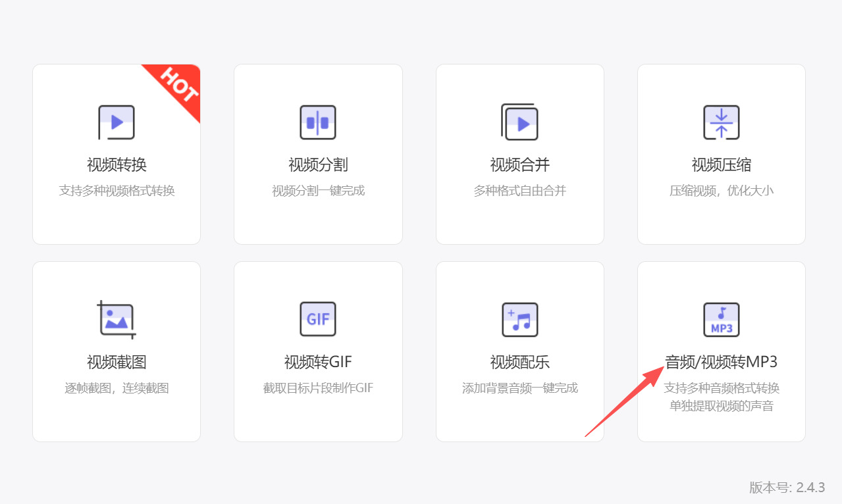Open the 视频合并 merge icon
Viewport: 842px width, 504px height.
pos(519,122)
